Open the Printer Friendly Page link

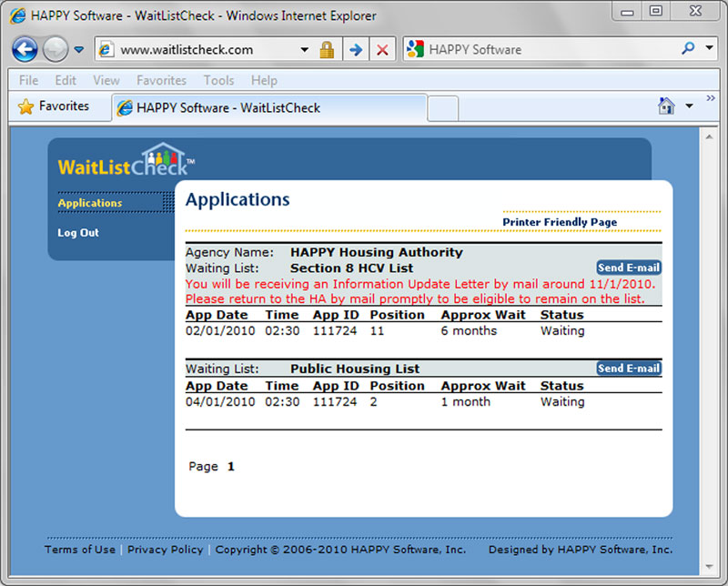click(x=560, y=222)
